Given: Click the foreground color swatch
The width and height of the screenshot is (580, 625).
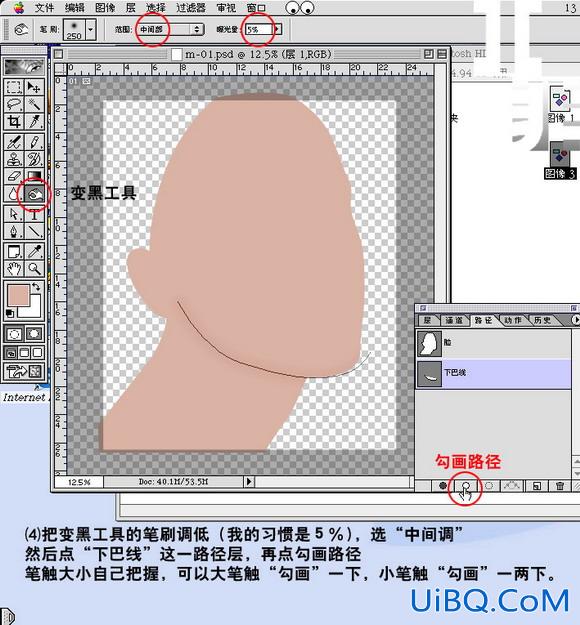Looking at the screenshot, I should click(18, 295).
